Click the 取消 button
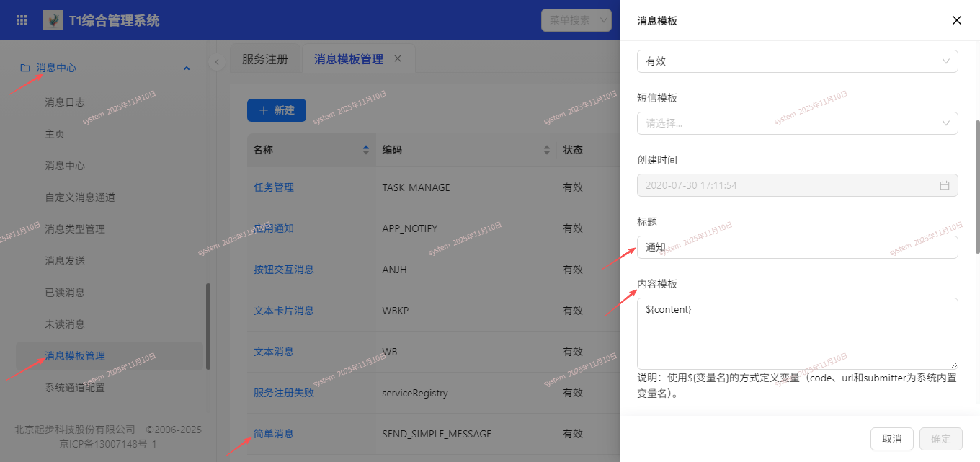Image resolution: width=980 pixels, height=462 pixels. 891,439
